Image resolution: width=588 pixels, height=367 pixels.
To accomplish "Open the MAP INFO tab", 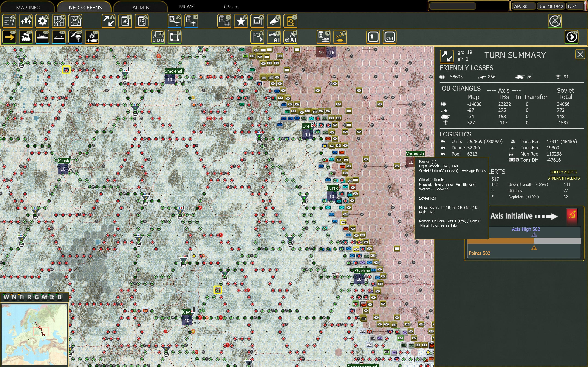I will click(28, 7).
